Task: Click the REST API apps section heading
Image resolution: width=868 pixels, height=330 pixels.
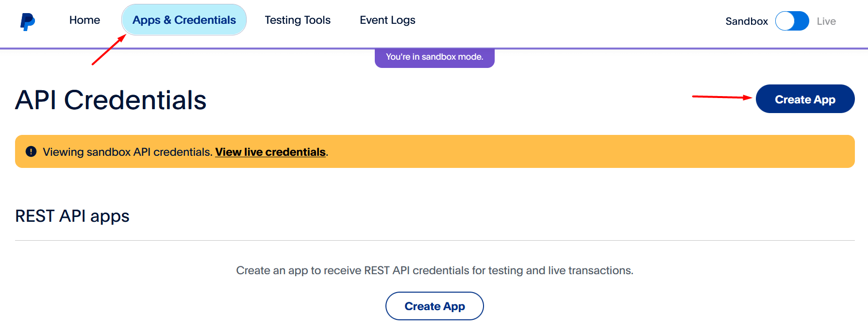Action: tap(72, 216)
